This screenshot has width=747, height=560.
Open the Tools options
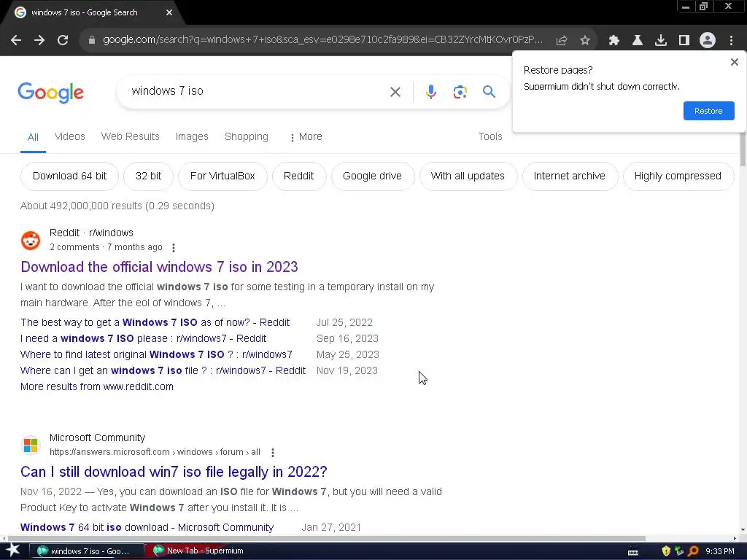[490, 136]
